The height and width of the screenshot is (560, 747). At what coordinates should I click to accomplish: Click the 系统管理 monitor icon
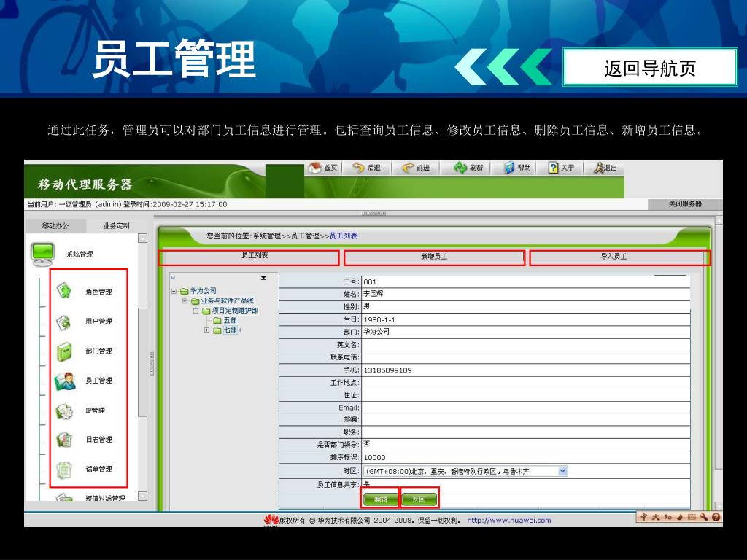(x=43, y=254)
